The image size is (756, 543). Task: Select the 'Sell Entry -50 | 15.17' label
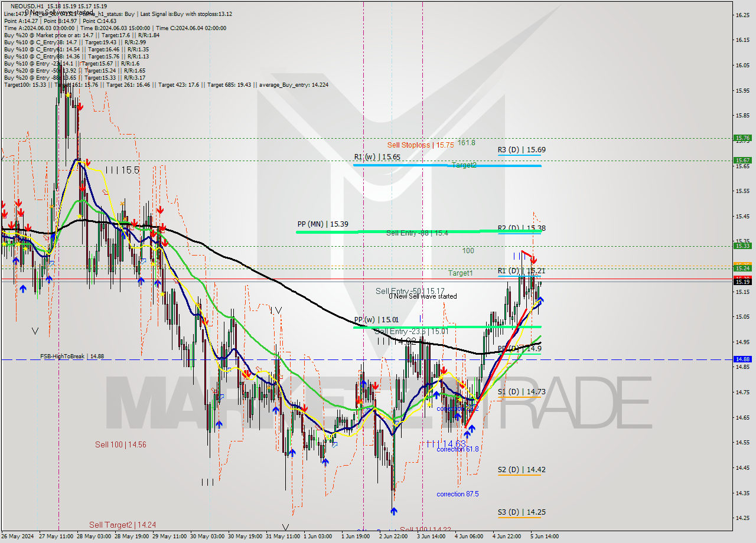click(x=410, y=291)
